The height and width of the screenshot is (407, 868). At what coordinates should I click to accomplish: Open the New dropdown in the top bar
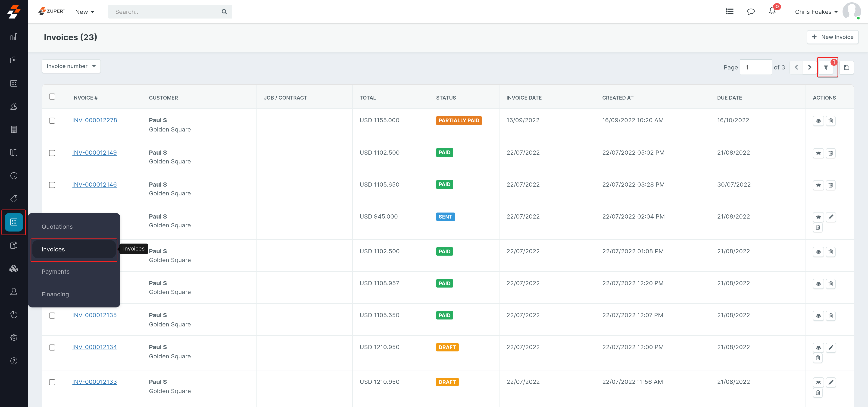tap(84, 12)
